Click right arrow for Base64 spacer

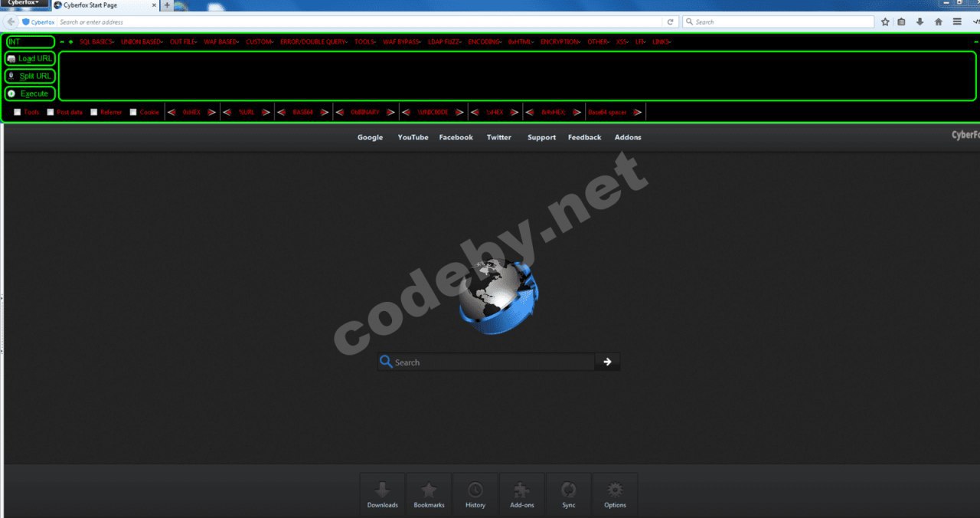(637, 112)
